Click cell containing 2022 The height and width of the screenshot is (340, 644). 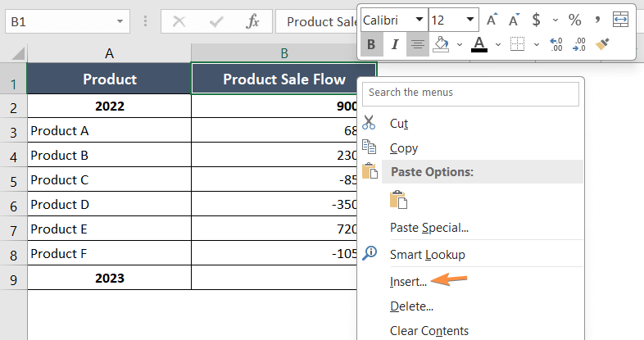tap(109, 106)
